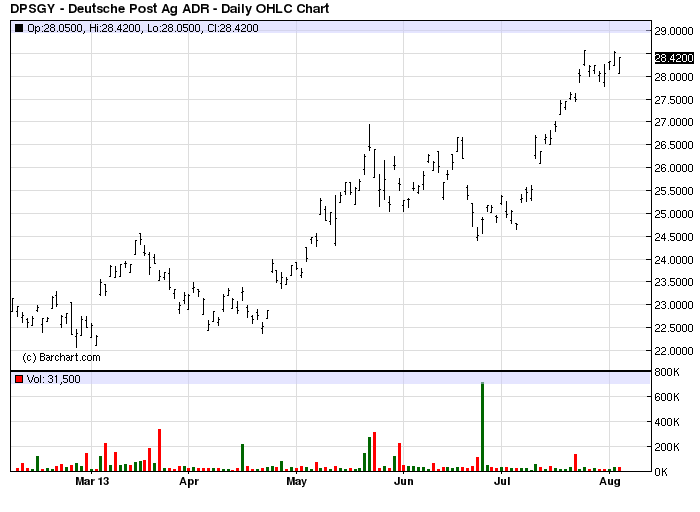Click the 25.0000 price axis label
This screenshot has height=512, width=700.
[x=674, y=214]
